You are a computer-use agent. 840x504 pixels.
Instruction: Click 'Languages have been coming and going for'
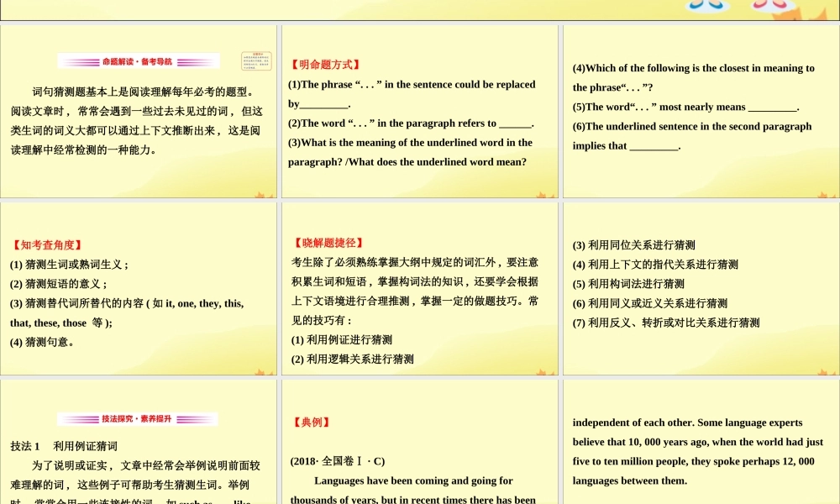click(x=413, y=480)
